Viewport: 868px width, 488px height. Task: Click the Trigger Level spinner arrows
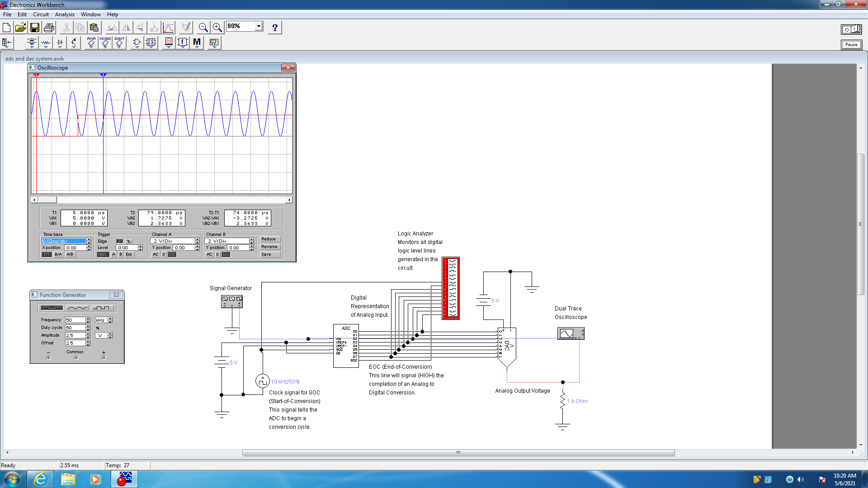pos(140,248)
